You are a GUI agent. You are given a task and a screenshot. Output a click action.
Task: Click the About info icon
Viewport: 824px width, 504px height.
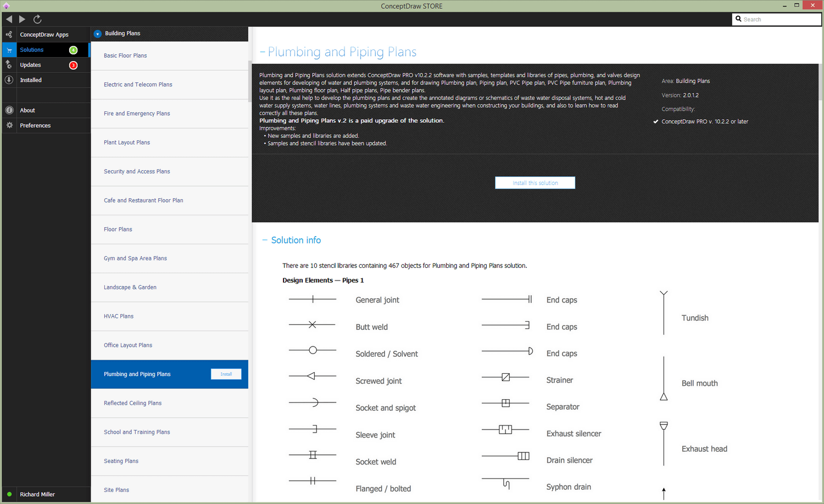click(x=9, y=110)
